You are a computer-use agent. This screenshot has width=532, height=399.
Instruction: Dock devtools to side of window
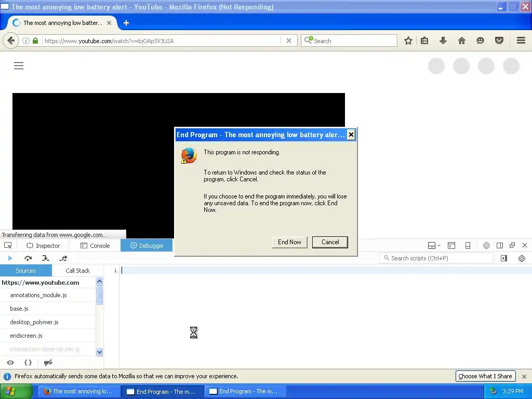499,245
